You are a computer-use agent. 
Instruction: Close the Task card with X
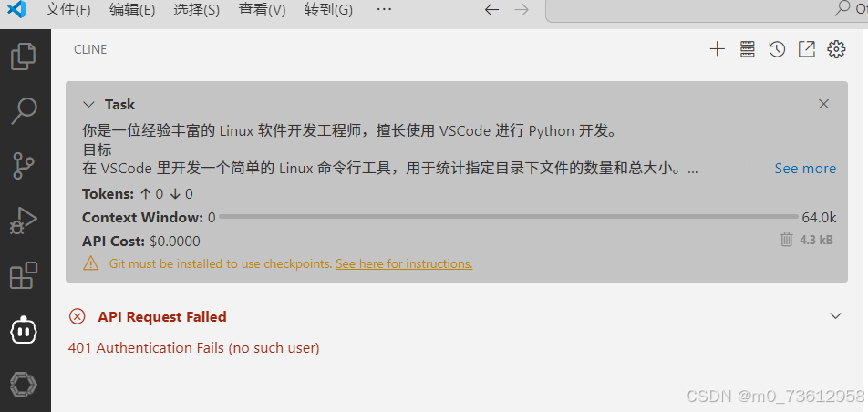tap(823, 104)
